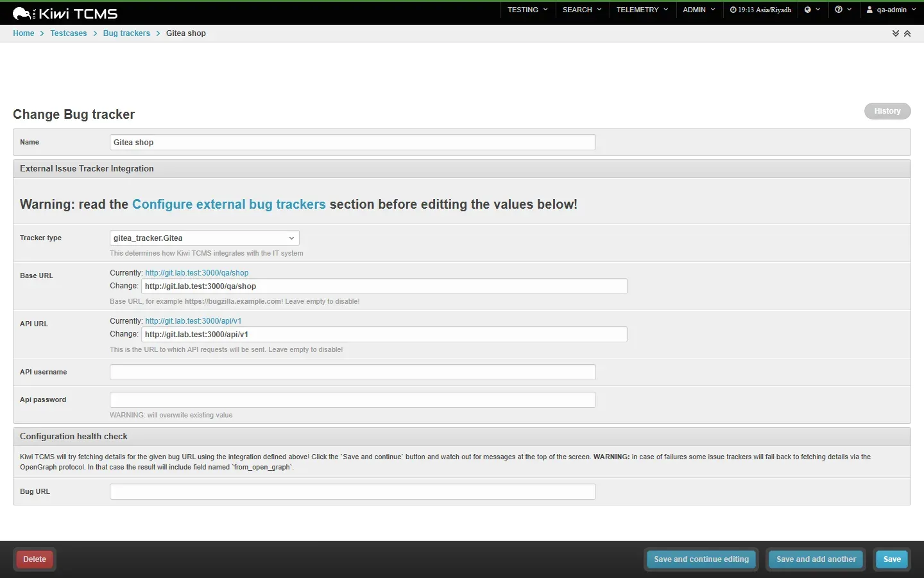Open the globe language menu icon
Image resolution: width=924 pixels, height=578 pixels.
click(812, 10)
